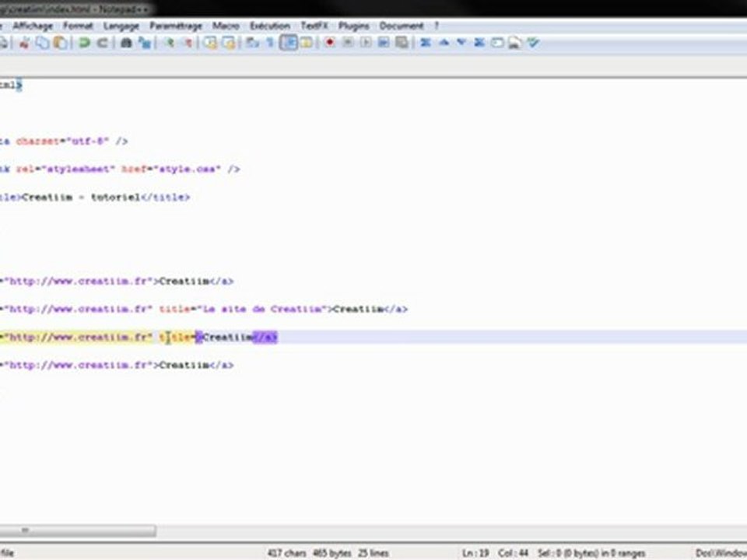Click the Copy toolbar icon
Screen dimensions: 747x560
click(x=42, y=43)
